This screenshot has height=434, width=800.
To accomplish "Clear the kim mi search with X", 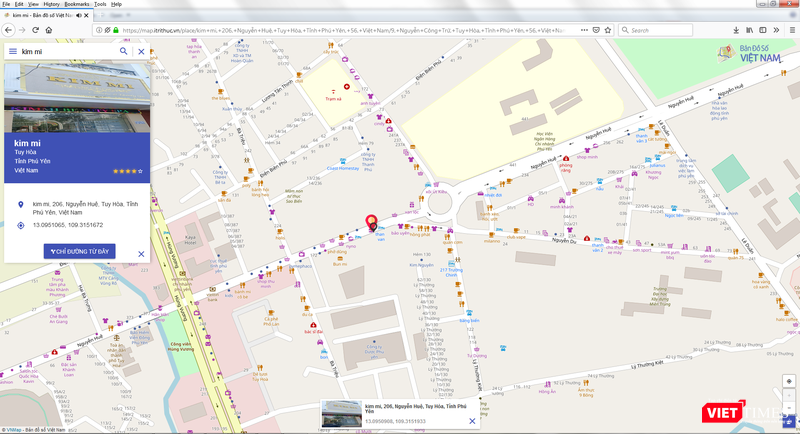I will (x=141, y=51).
